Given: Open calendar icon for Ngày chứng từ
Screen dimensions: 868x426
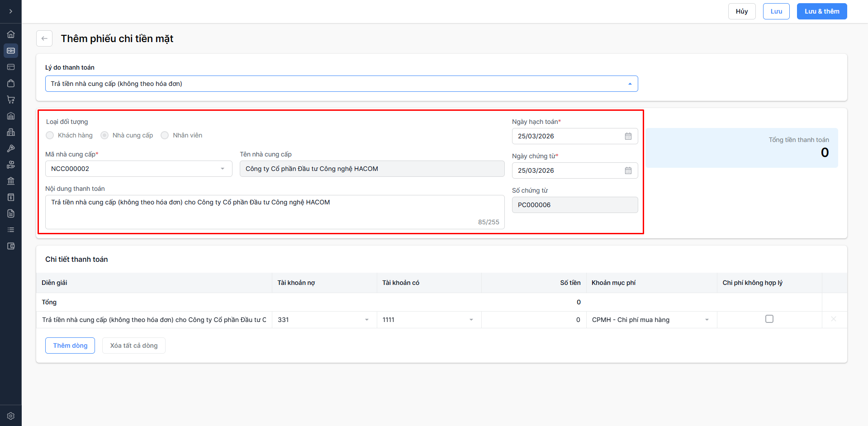Looking at the screenshot, I should pos(628,170).
